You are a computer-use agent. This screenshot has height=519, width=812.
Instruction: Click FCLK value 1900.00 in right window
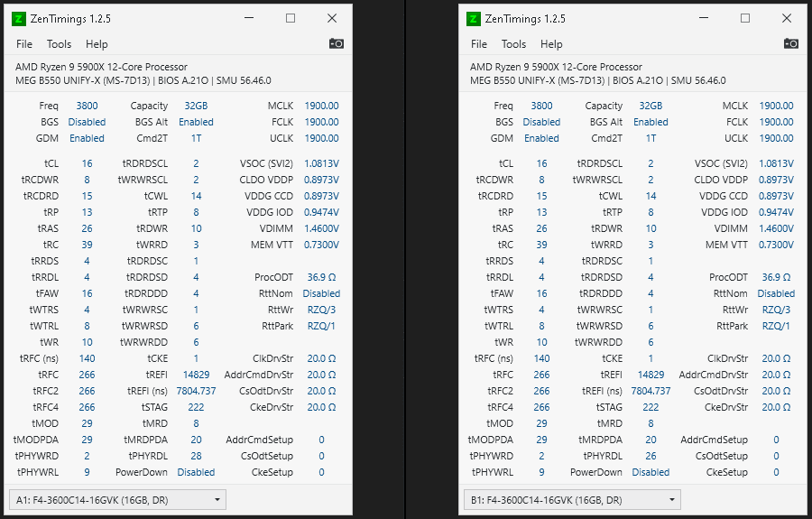[x=776, y=122]
